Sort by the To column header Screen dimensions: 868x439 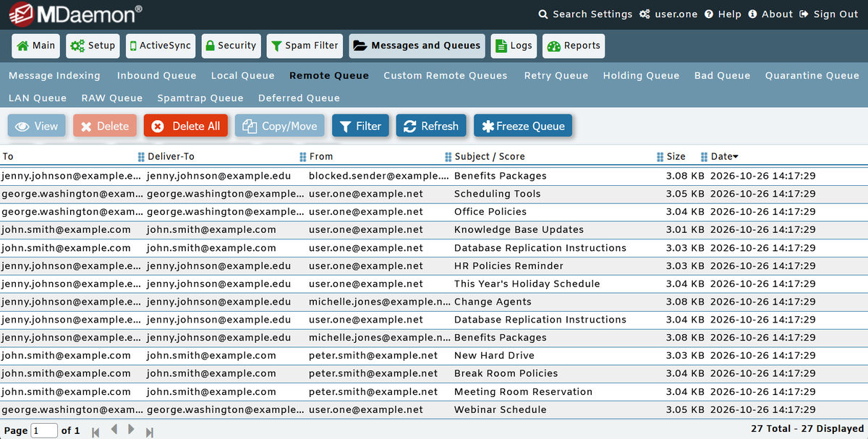[8, 156]
